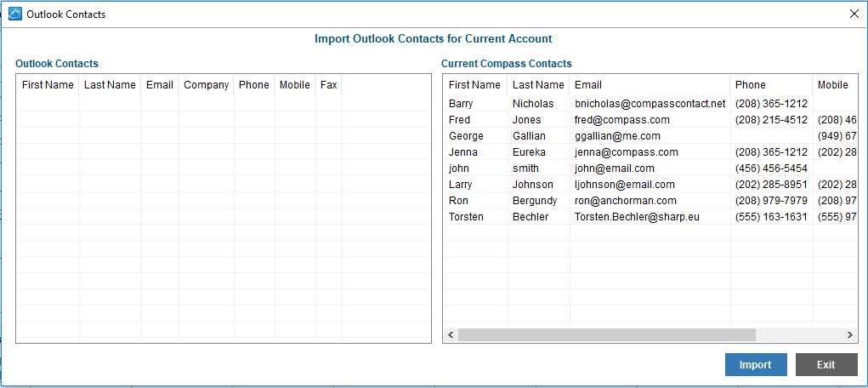868x388 pixels.
Task: Select Fred Jones contact row
Action: (x=650, y=120)
